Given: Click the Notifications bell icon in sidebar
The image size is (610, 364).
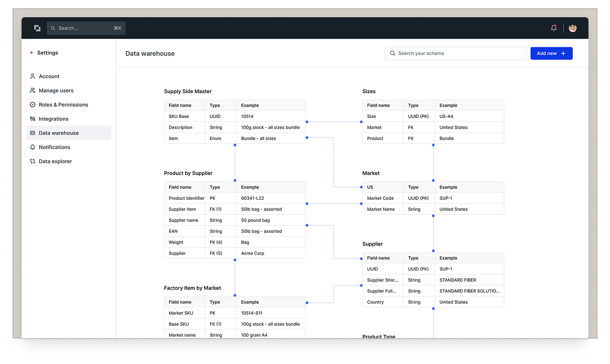Looking at the screenshot, I should tap(32, 147).
